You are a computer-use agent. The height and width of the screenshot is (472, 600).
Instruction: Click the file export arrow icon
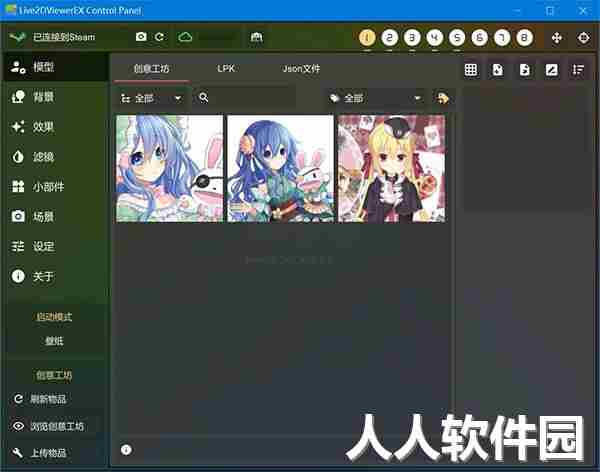pyautogui.click(x=525, y=70)
